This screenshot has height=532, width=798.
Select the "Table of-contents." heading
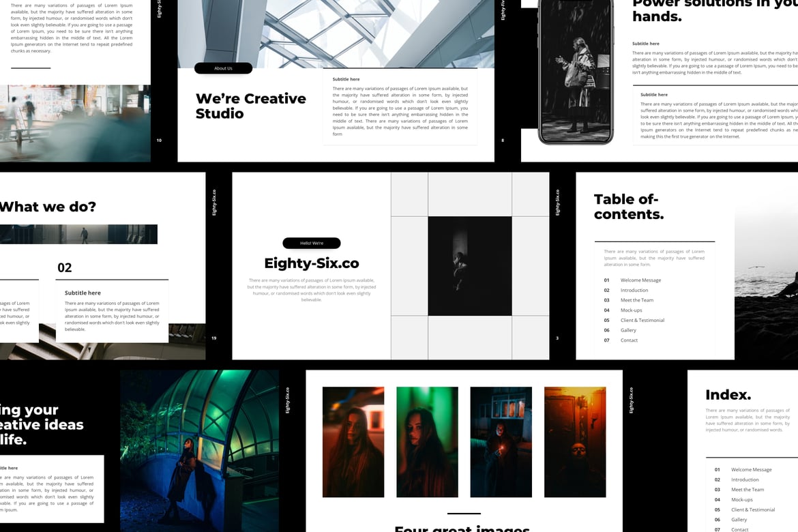[629, 207]
